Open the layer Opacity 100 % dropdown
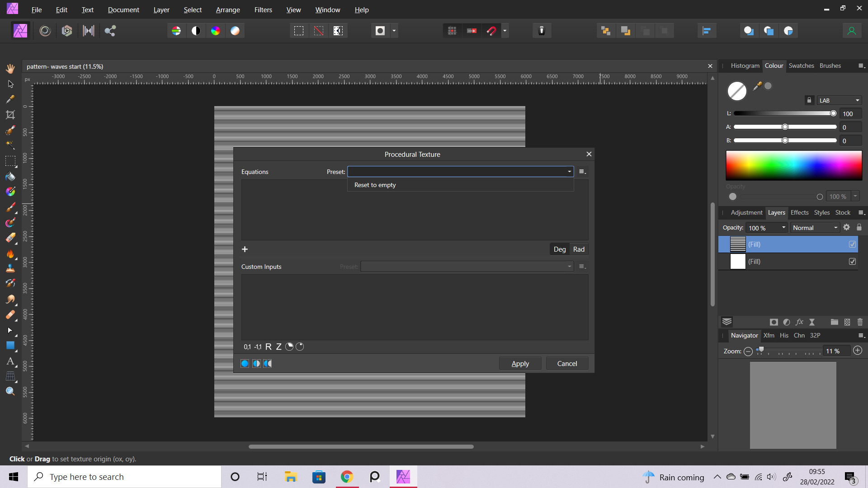The height and width of the screenshot is (488, 868). 783,228
